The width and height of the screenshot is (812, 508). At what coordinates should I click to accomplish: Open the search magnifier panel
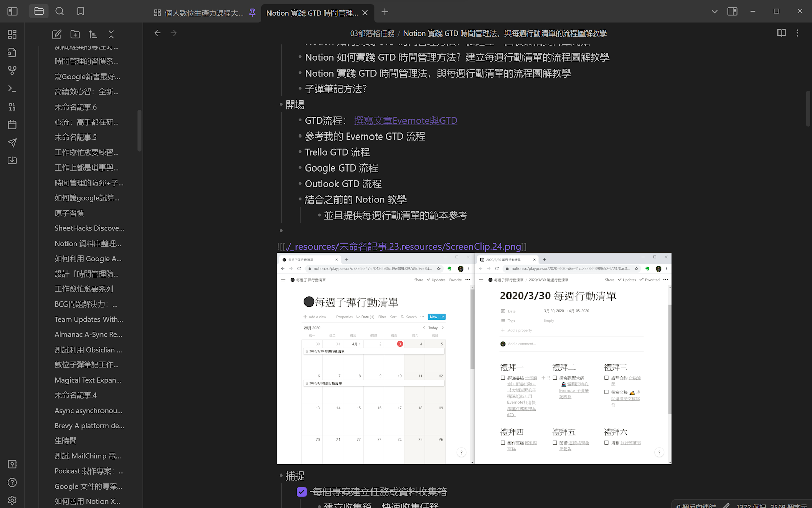tap(60, 11)
